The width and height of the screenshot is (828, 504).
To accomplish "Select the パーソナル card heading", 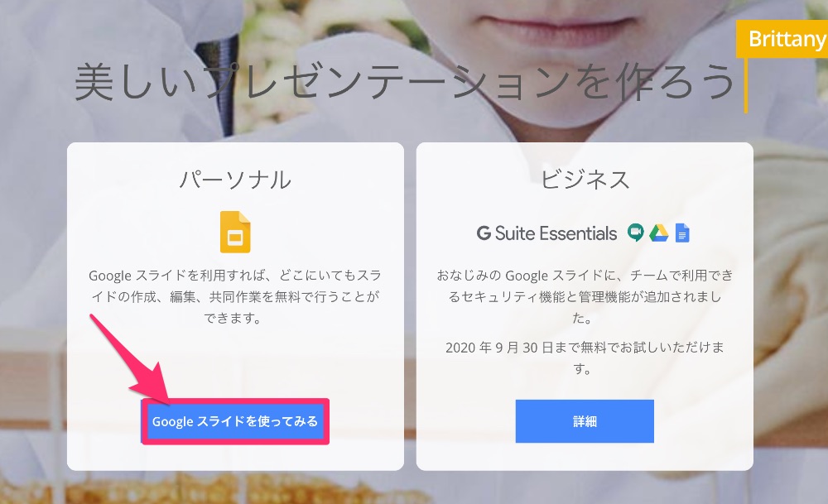I will click(235, 180).
